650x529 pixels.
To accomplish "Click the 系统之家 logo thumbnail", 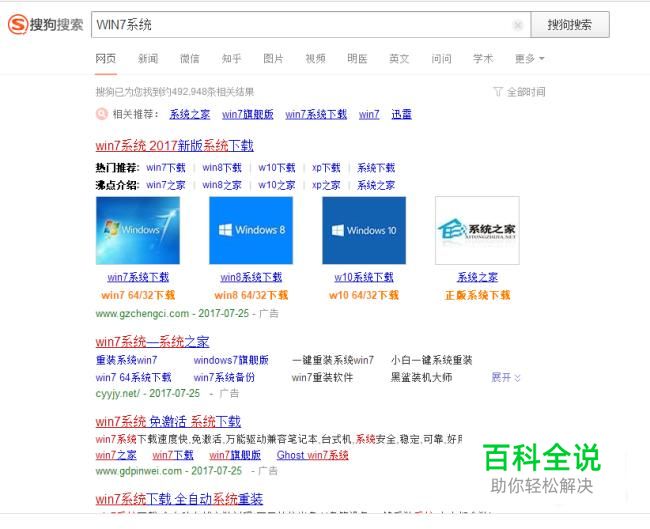I will point(477,231).
